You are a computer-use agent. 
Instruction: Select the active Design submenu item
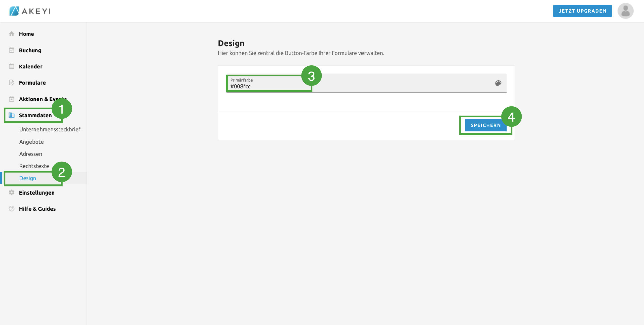point(28,178)
